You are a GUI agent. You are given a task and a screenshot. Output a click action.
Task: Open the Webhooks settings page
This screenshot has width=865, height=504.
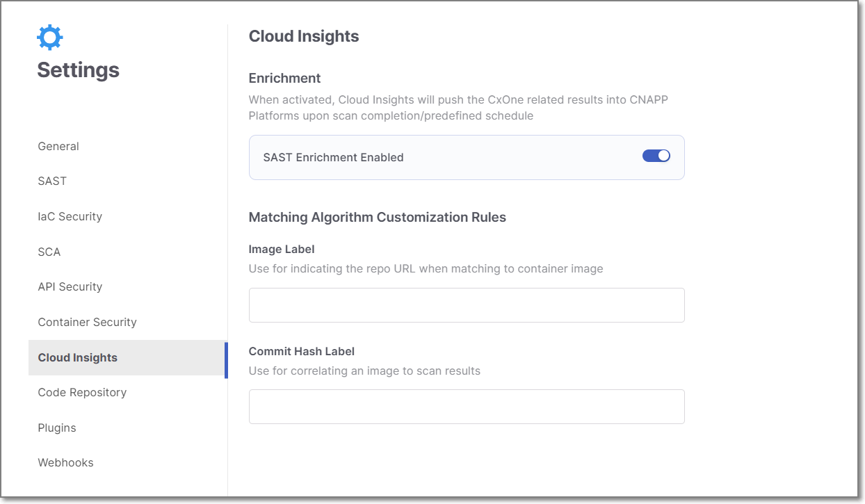pyautogui.click(x=65, y=462)
